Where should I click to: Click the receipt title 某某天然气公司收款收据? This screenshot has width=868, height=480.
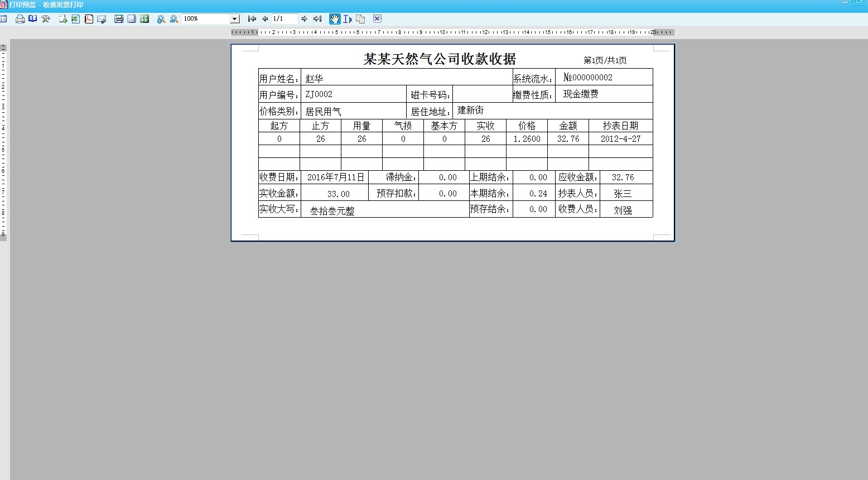tap(440, 59)
